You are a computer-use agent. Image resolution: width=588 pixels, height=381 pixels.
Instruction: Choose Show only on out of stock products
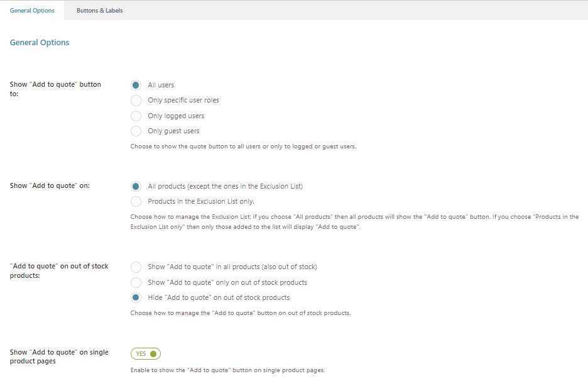(136, 282)
